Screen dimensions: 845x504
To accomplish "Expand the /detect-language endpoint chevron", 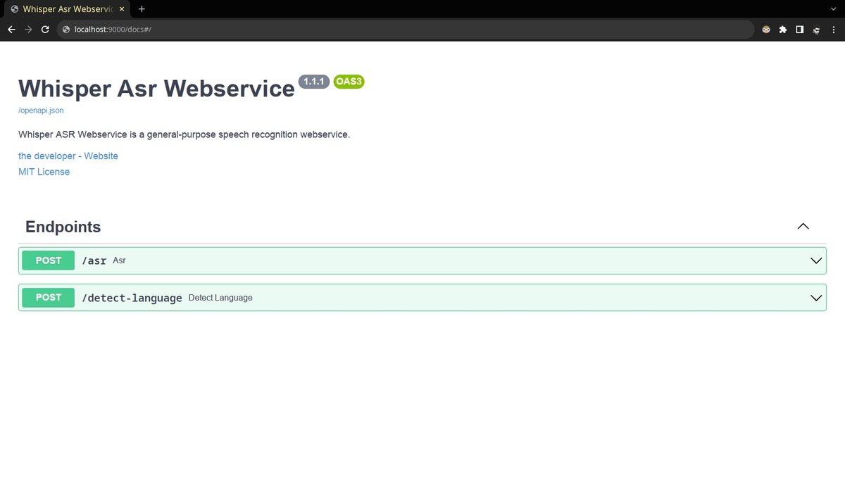I will (x=816, y=297).
